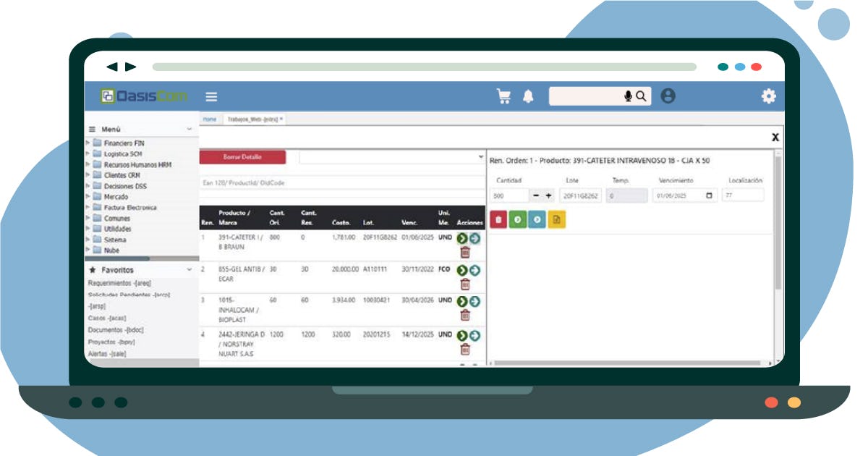The height and width of the screenshot is (456, 868).
Task: Decrease Cantidad with the minus button
Action: pyautogui.click(x=537, y=195)
